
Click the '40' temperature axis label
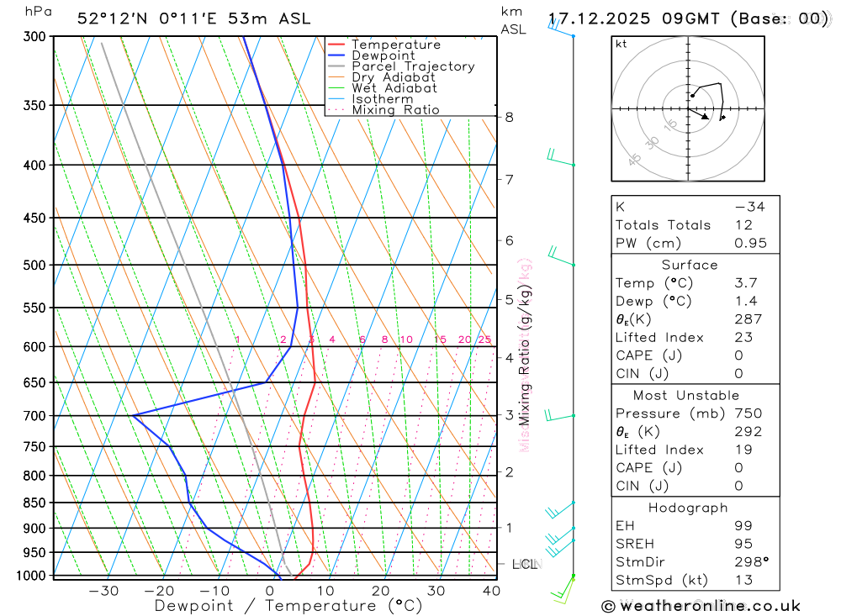point(491,591)
